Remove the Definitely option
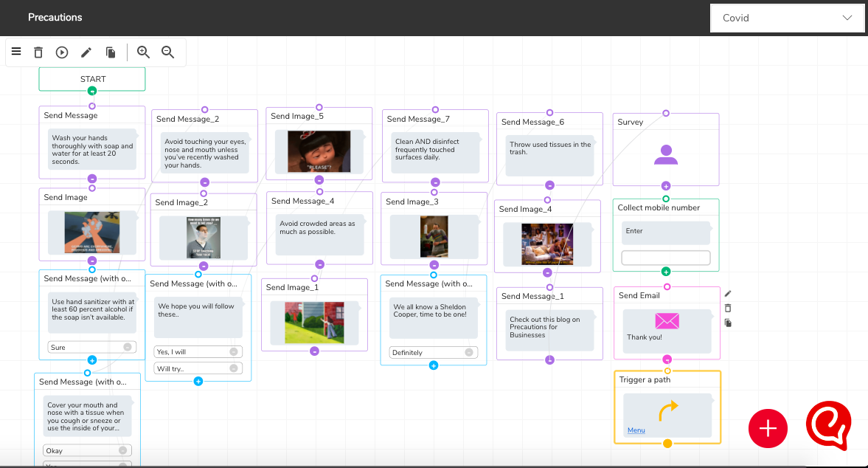 tap(469, 352)
